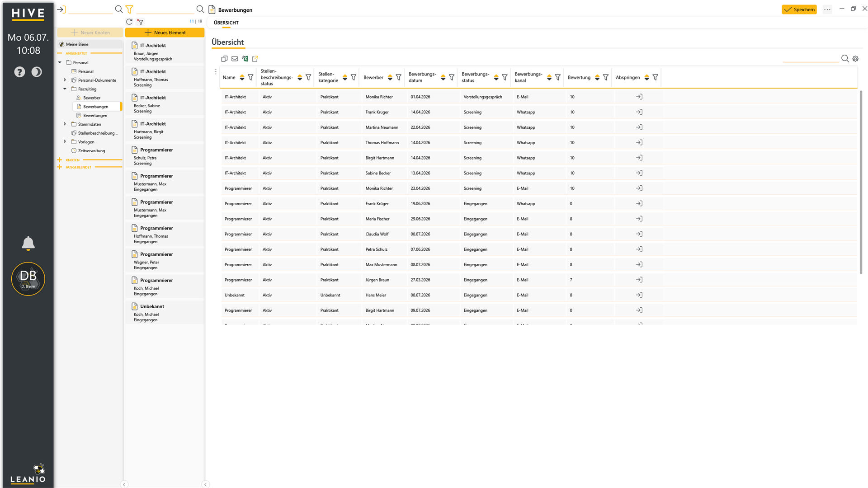Open the Zeitverwaltung tree item
This screenshot has height=488, width=868.
point(91,150)
